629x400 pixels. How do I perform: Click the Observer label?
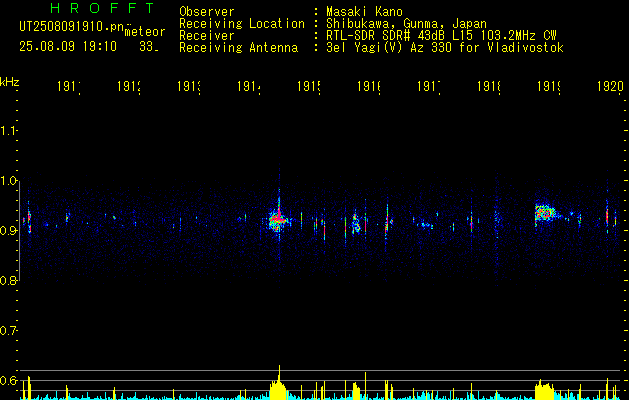pos(207,12)
